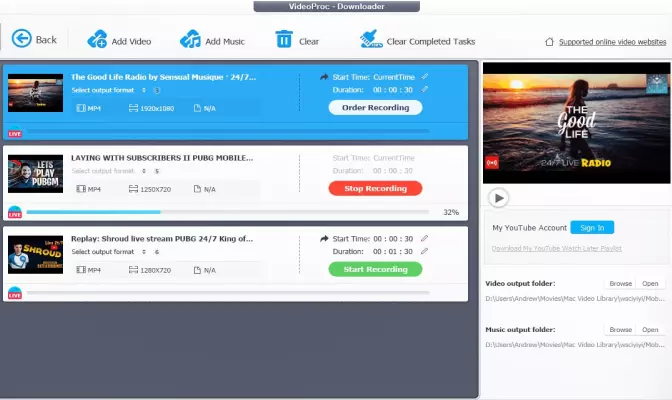Image resolution: width=672 pixels, height=400 pixels.
Task: Click MP4 format icon on Good Life Radio
Action: (81, 108)
